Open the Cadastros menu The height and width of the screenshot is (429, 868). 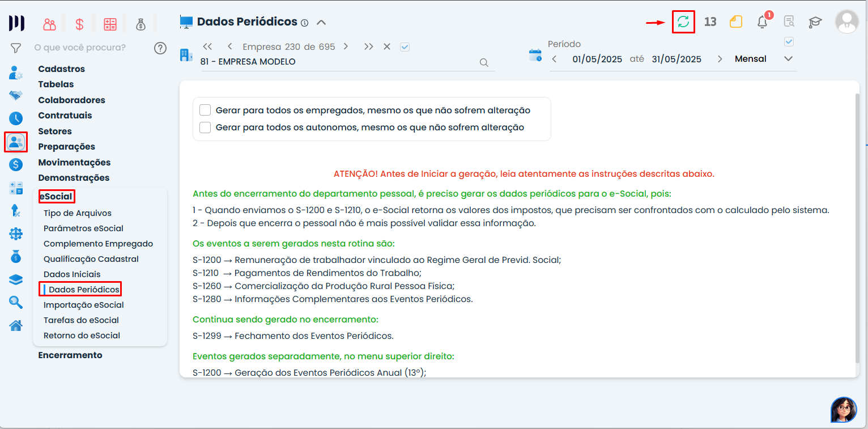61,69
